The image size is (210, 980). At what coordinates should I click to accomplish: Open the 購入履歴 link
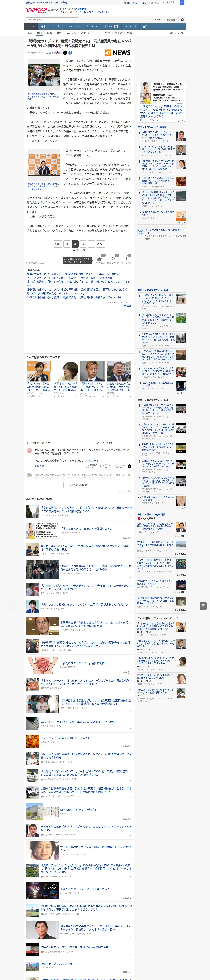171,20
